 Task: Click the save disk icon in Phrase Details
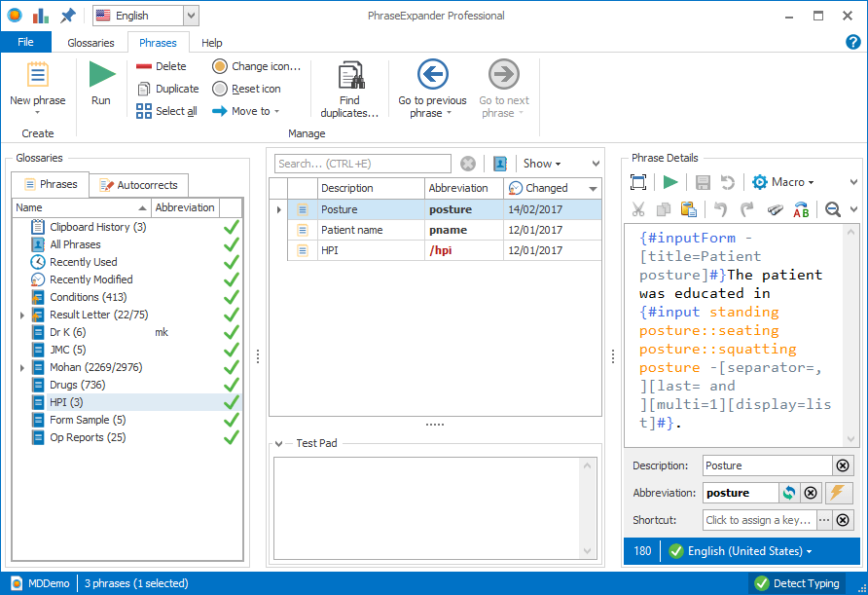(x=703, y=182)
